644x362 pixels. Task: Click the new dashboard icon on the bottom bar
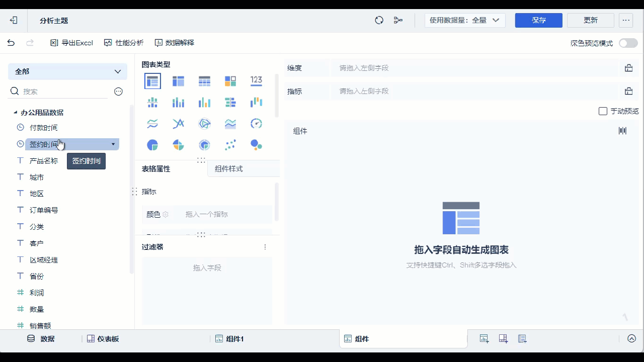click(x=503, y=338)
